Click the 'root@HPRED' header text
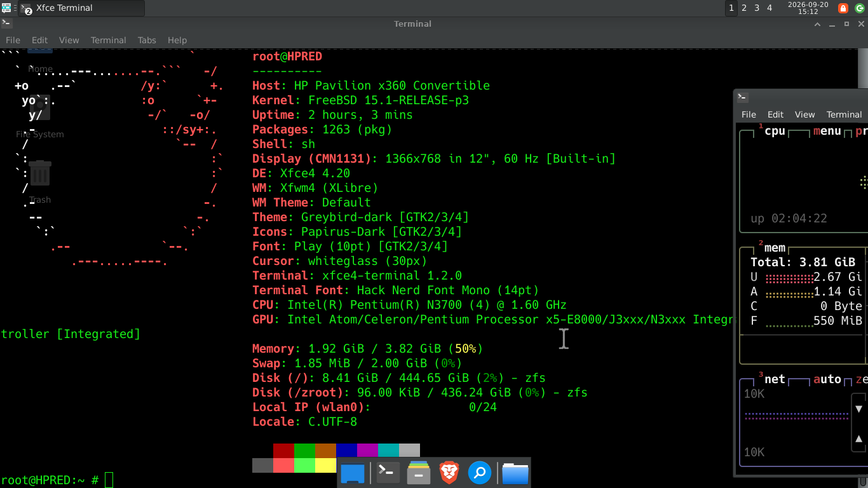868x488 pixels. pyautogui.click(x=287, y=56)
